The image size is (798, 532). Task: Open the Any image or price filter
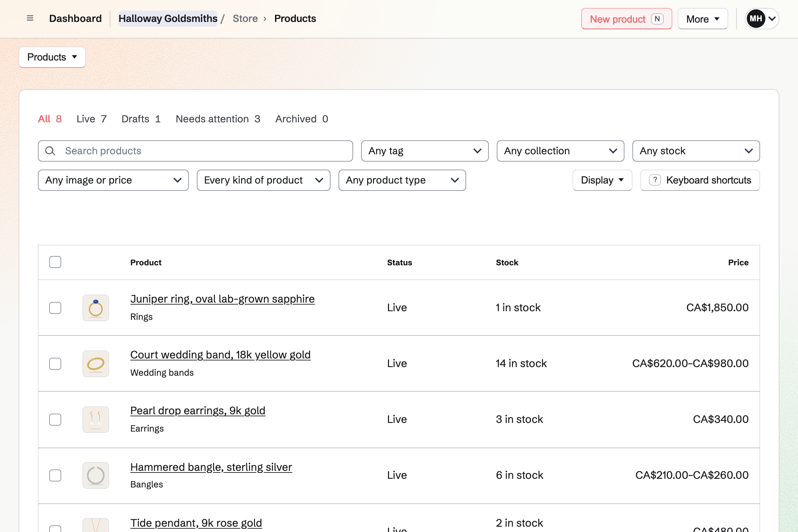(113, 180)
